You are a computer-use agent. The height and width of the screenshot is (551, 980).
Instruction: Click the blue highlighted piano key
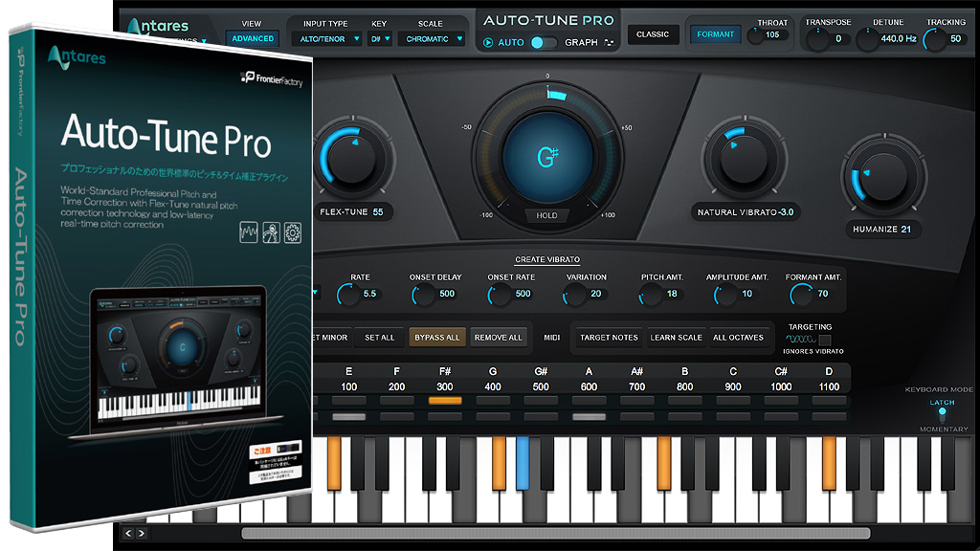(523, 462)
